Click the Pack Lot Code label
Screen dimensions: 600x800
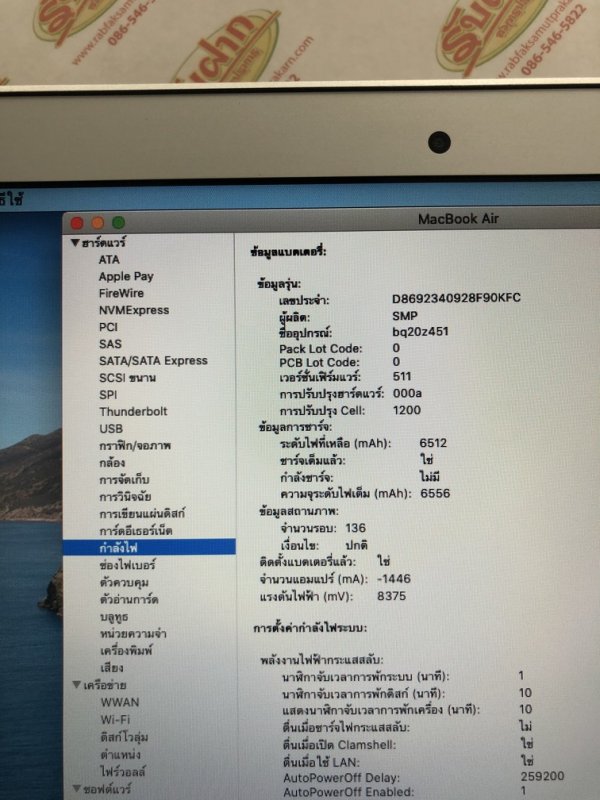pos(320,349)
